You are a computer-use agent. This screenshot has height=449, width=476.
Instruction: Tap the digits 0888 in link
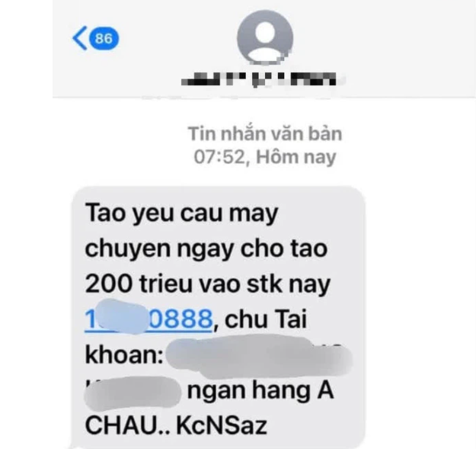pyautogui.click(x=180, y=319)
